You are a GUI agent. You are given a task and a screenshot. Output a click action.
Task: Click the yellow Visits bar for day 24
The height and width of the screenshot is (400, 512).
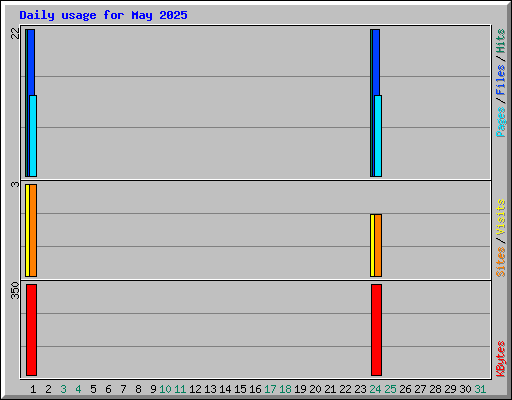point(372,245)
